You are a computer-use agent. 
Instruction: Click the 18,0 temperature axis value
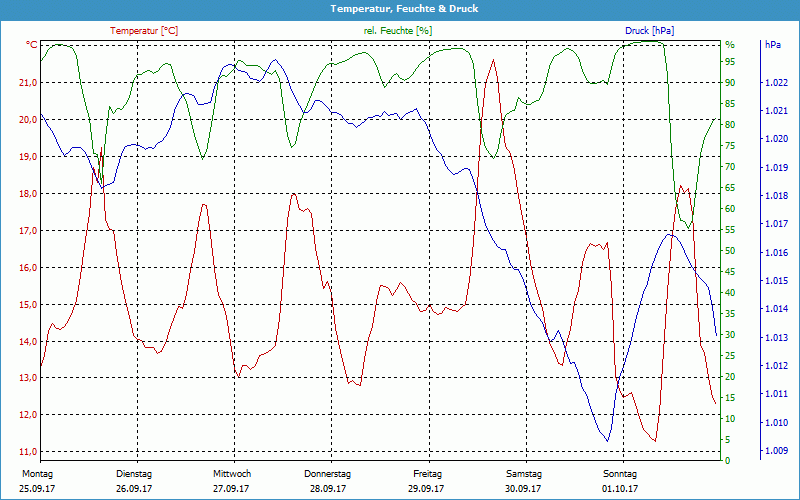[x=29, y=193]
